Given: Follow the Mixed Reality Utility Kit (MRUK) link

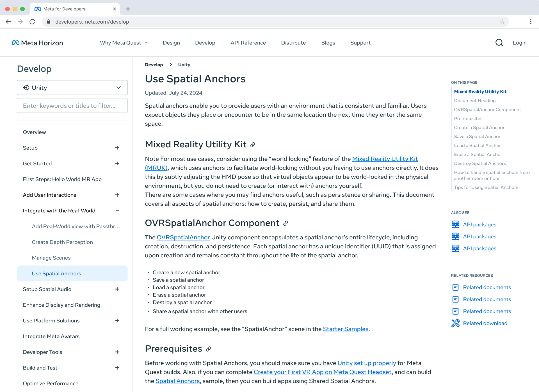Looking at the screenshot, I should tap(385, 159).
